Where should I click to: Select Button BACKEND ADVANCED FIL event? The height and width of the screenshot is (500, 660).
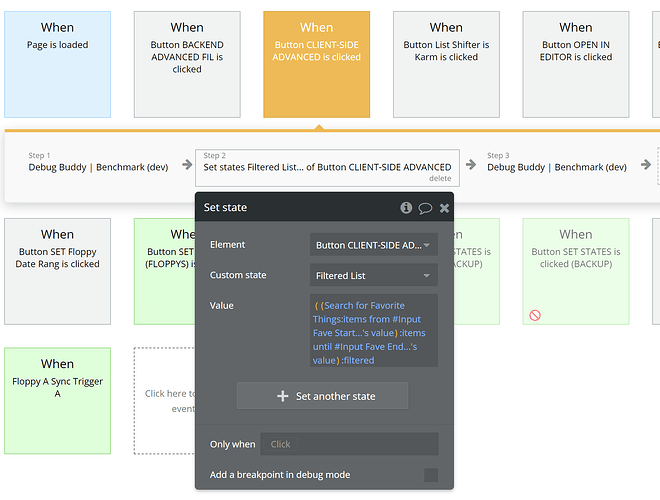coord(187,65)
